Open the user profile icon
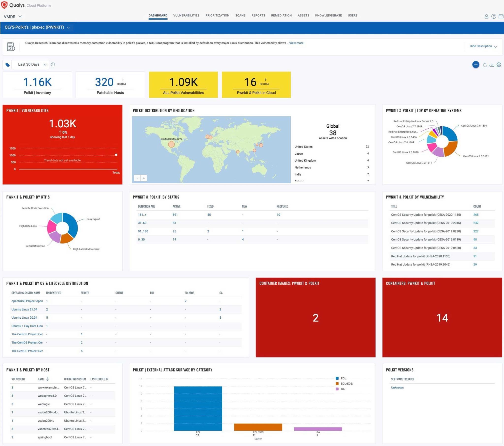Viewport: 504px width, 446px height. 486,16
